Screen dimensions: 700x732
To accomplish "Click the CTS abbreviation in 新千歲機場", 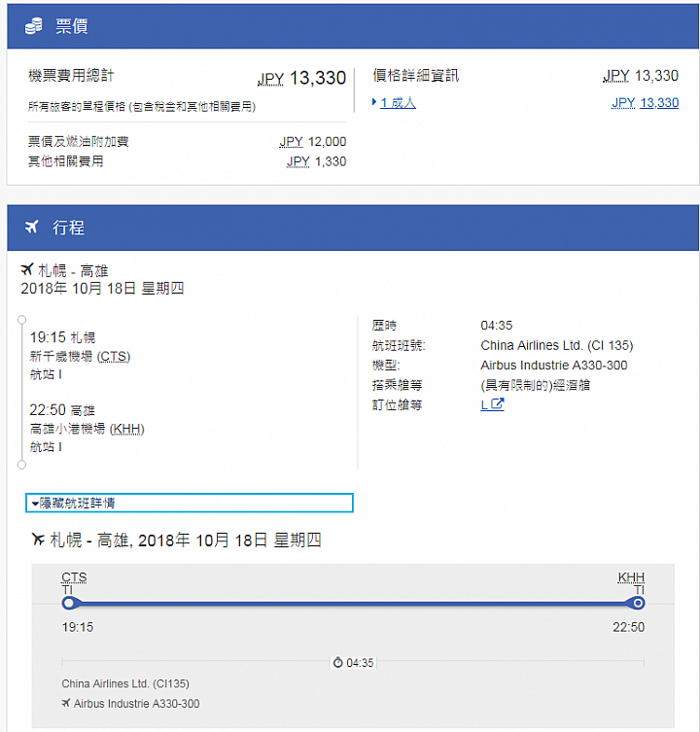I will pos(114,357).
